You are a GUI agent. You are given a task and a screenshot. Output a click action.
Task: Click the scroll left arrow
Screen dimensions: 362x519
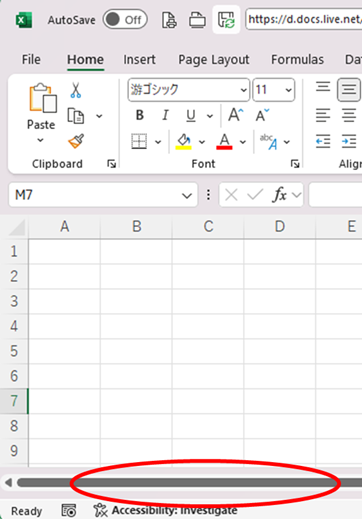click(x=8, y=482)
